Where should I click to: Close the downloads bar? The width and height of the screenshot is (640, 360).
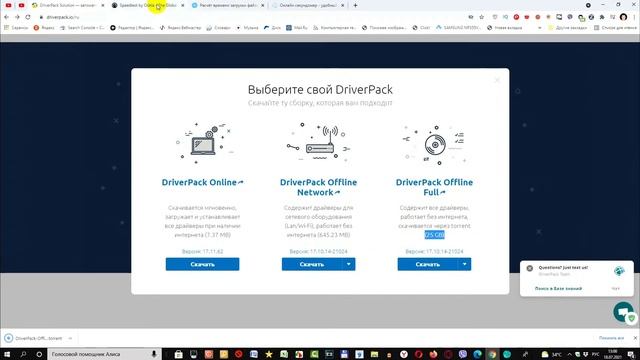click(x=635, y=338)
